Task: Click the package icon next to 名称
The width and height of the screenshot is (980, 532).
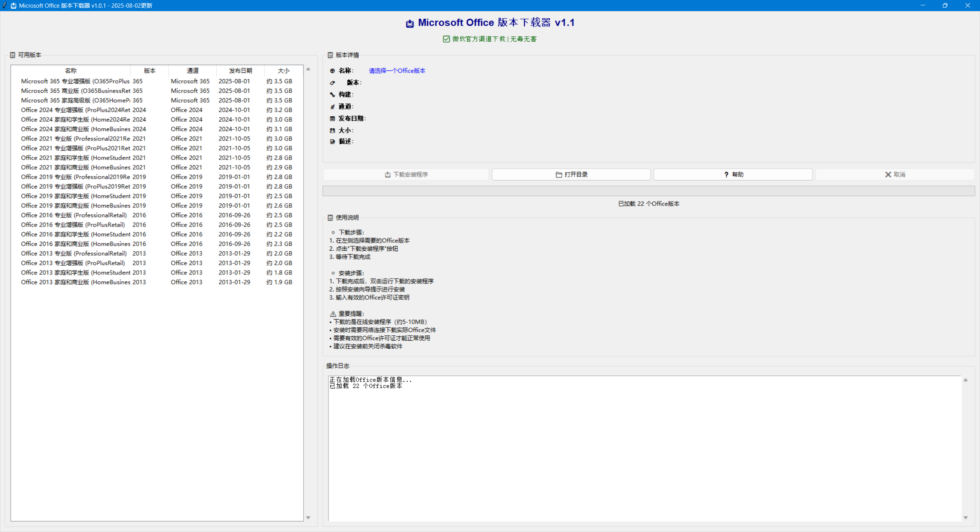Action: point(332,71)
